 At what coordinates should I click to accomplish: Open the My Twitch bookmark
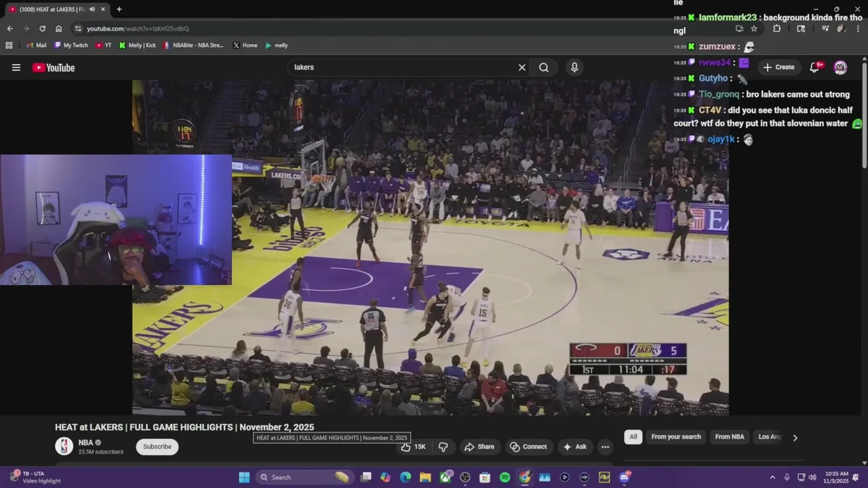tap(71, 45)
